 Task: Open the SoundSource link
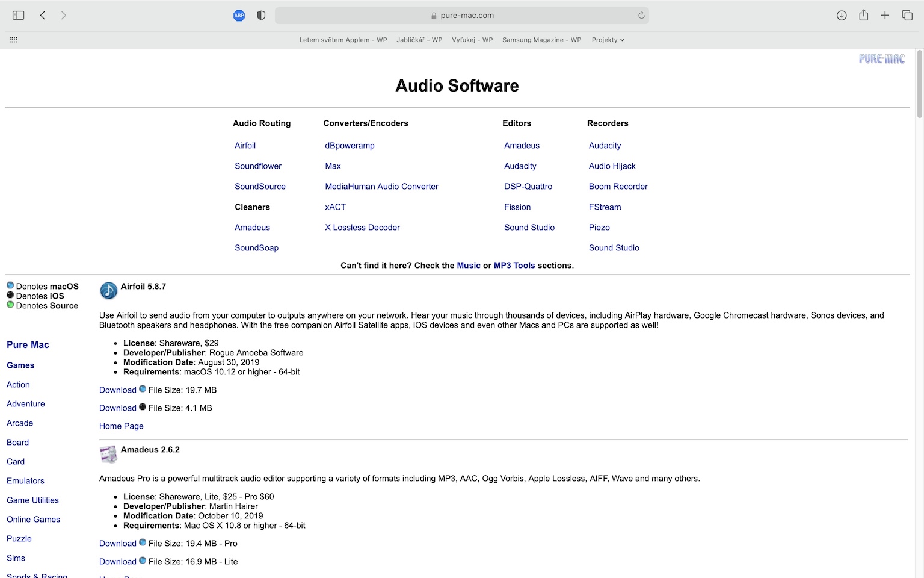(x=260, y=187)
